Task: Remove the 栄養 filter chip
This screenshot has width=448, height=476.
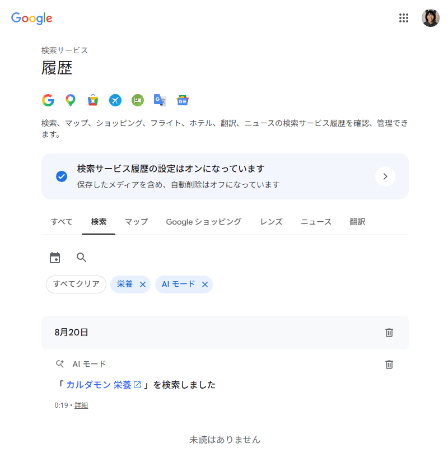Action: tap(143, 284)
